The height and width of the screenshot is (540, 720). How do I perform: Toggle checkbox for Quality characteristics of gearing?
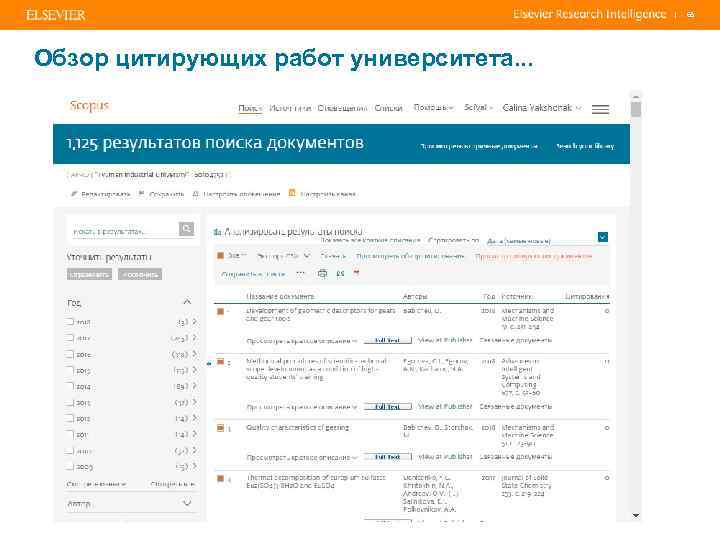(x=220, y=428)
